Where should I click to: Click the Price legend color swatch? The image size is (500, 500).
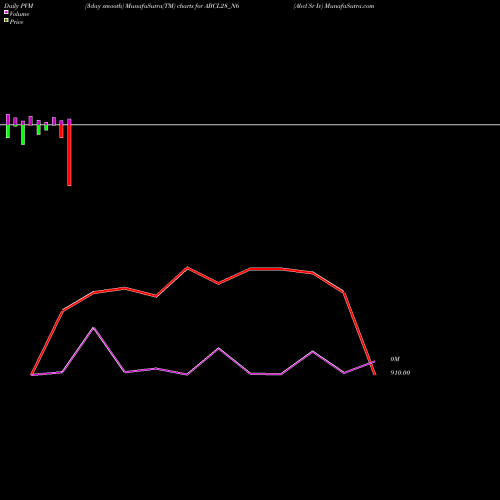tap(6, 20)
